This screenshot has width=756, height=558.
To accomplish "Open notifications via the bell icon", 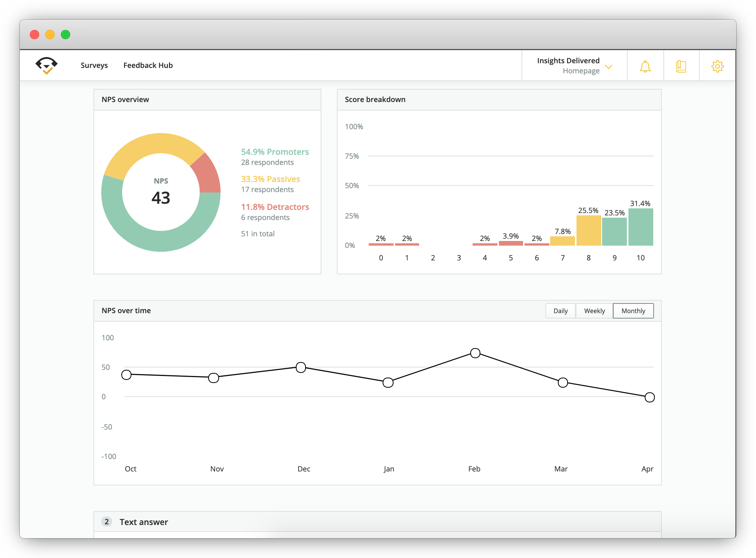I will [645, 66].
